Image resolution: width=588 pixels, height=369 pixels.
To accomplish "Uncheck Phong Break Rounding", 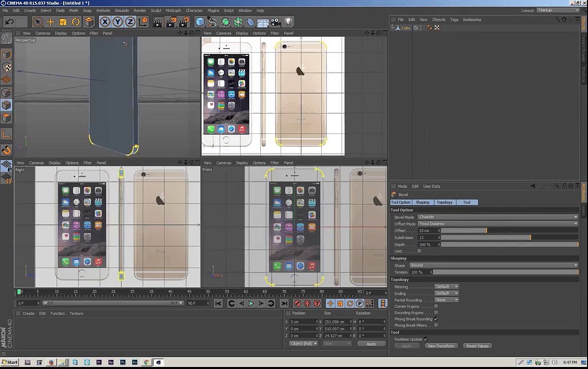I will point(436,319).
